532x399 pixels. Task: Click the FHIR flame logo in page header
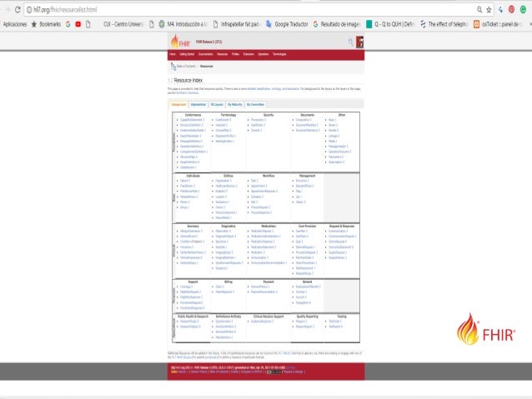[180, 42]
